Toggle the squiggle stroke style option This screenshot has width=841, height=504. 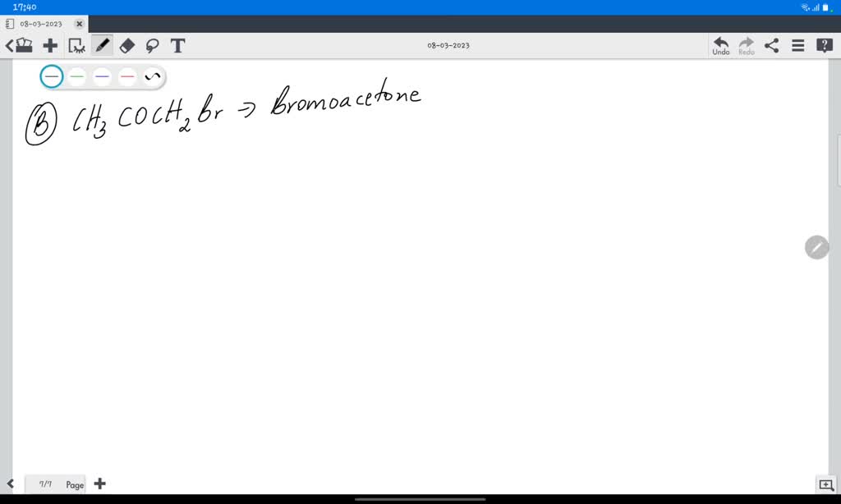pos(151,76)
